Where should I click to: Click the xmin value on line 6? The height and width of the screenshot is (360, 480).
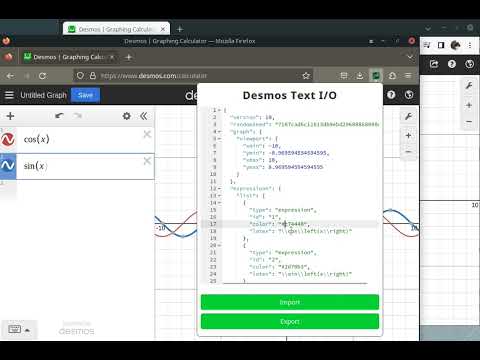tap(275, 146)
